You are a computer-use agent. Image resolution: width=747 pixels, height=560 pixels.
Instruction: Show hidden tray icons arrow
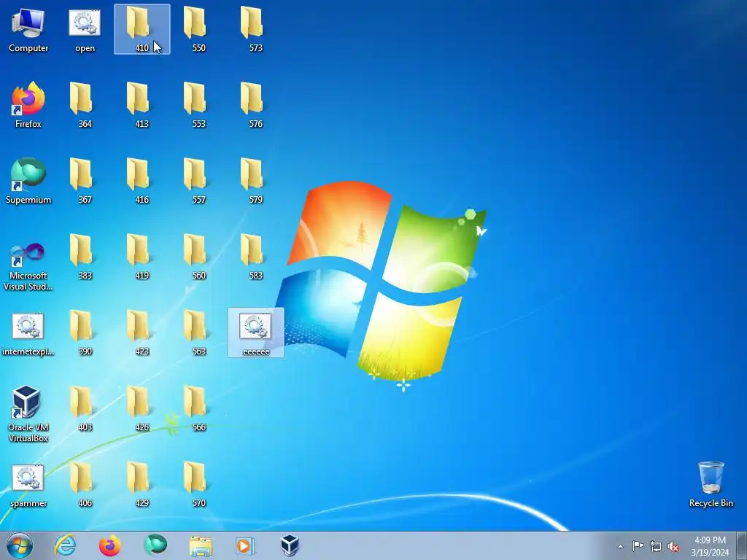[x=620, y=546]
